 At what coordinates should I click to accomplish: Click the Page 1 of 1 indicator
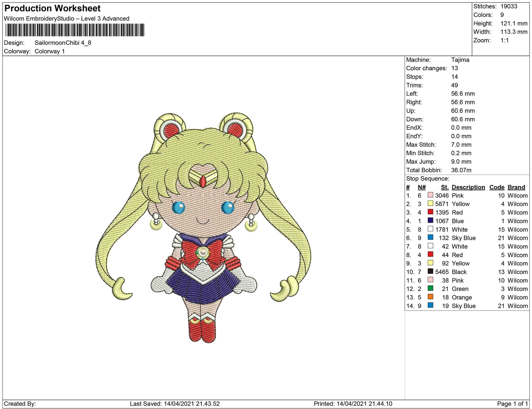(x=512, y=403)
